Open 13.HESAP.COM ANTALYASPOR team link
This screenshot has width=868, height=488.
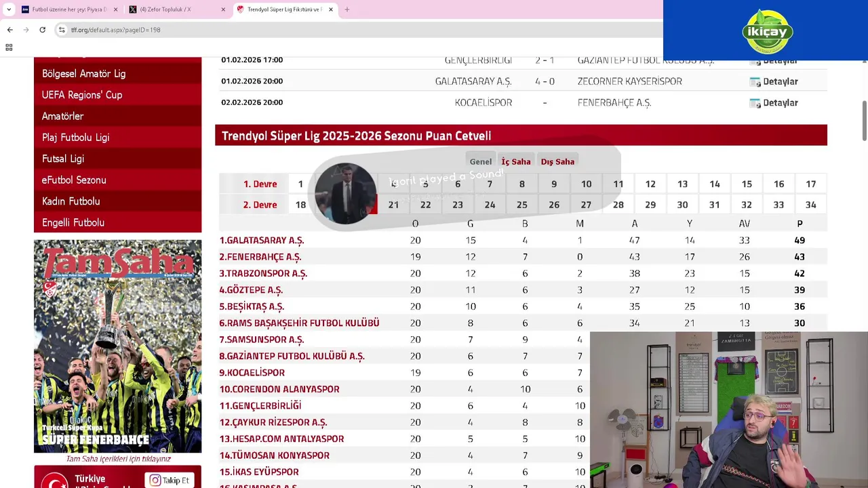tap(281, 439)
